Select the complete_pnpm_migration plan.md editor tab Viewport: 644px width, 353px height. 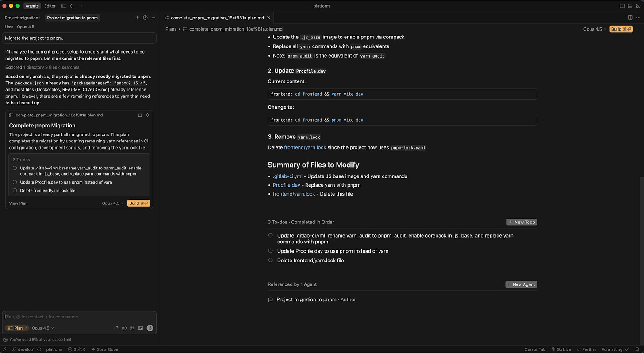pyautogui.click(x=217, y=18)
